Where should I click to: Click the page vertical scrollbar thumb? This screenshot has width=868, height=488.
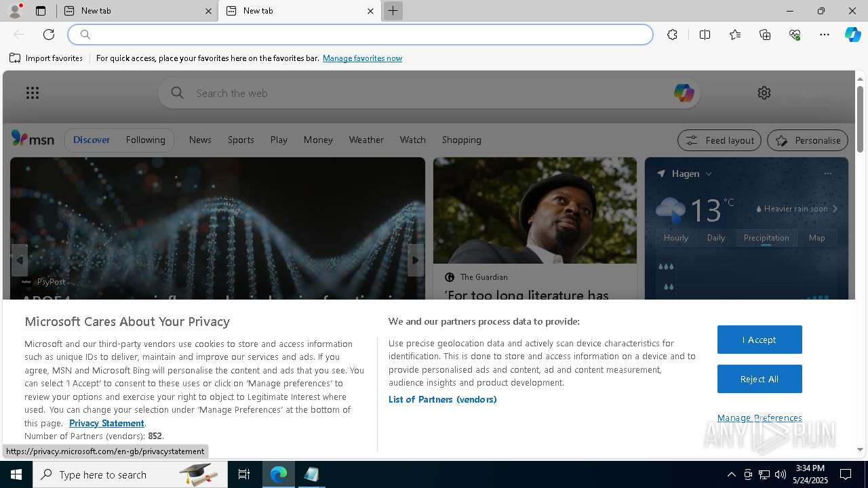coord(860,119)
